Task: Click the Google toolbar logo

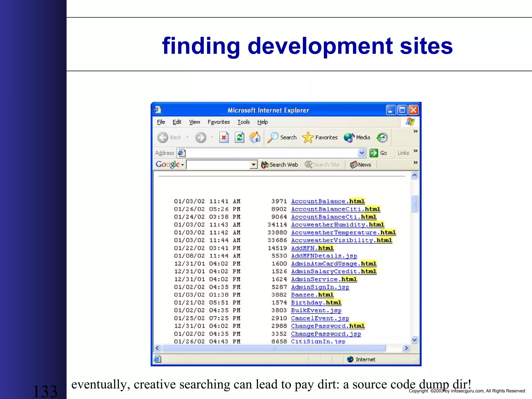Action: point(168,164)
